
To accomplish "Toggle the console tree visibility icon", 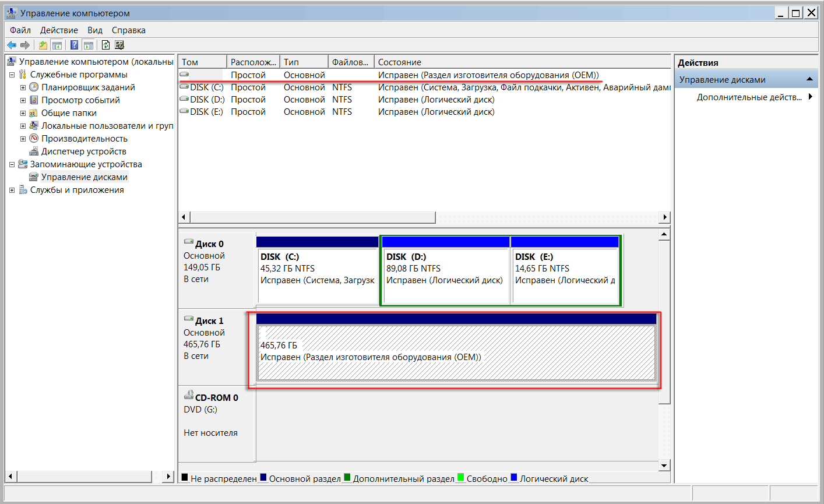I will coord(57,45).
